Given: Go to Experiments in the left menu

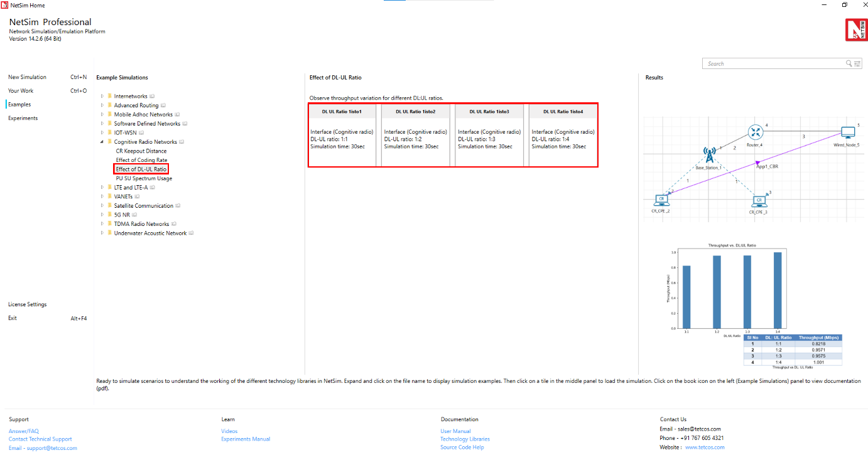Looking at the screenshot, I should coord(23,118).
